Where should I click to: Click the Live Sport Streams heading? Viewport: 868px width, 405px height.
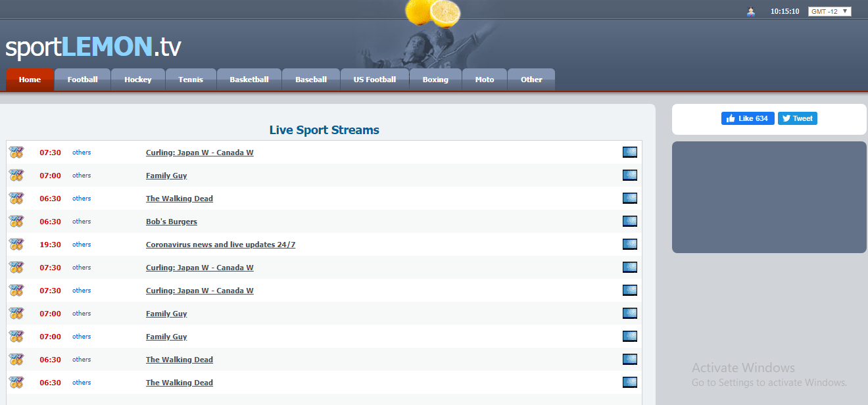click(x=324, y=130)
